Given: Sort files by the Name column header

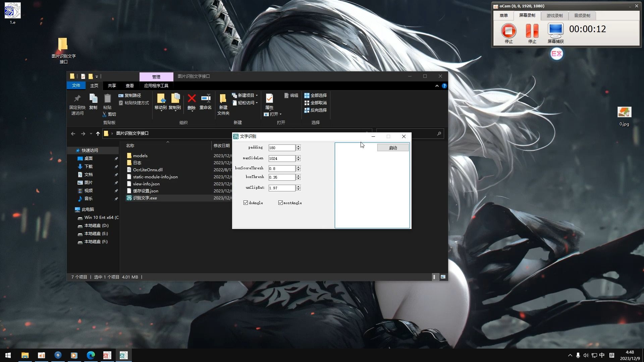Looking at the screenshot, I should pos(130,146).
